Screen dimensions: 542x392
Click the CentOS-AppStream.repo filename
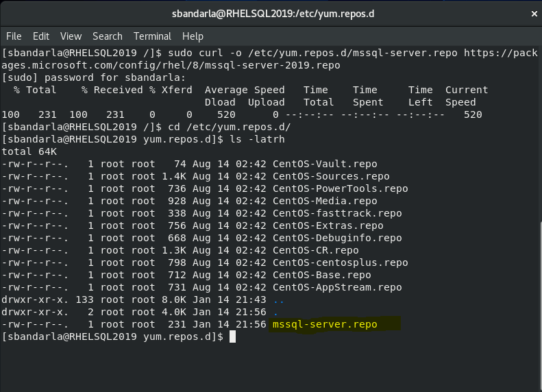click(x=336, y=287)
